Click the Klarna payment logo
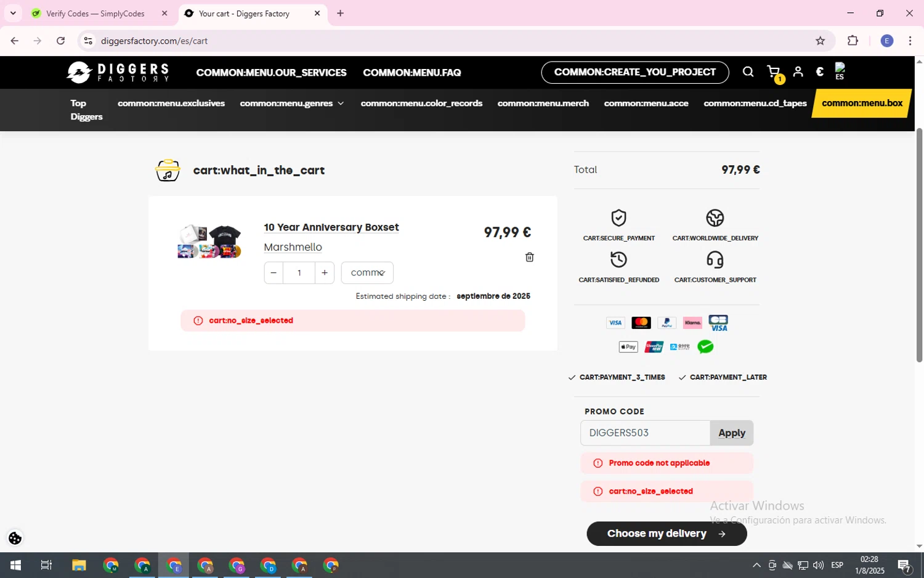 [x=692, y=323]
